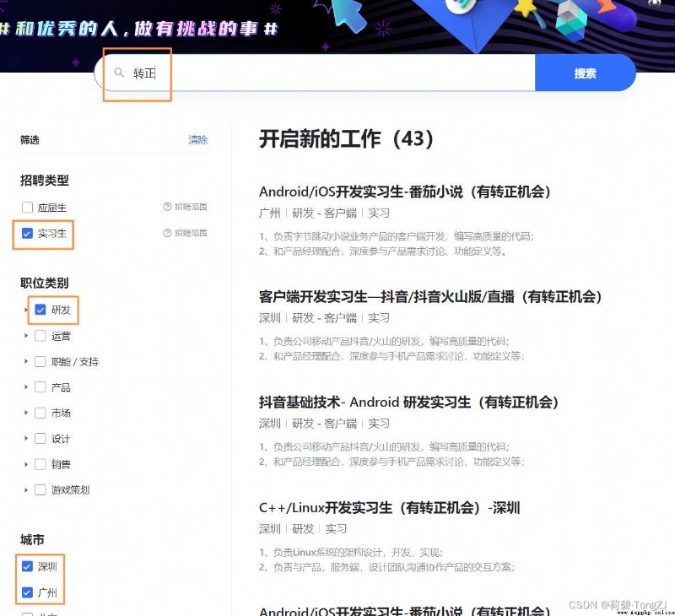The image size is (675, 616).
Task: Expand the 产品 category arrow
Action: pyautogui.click(x=26, y=387)
